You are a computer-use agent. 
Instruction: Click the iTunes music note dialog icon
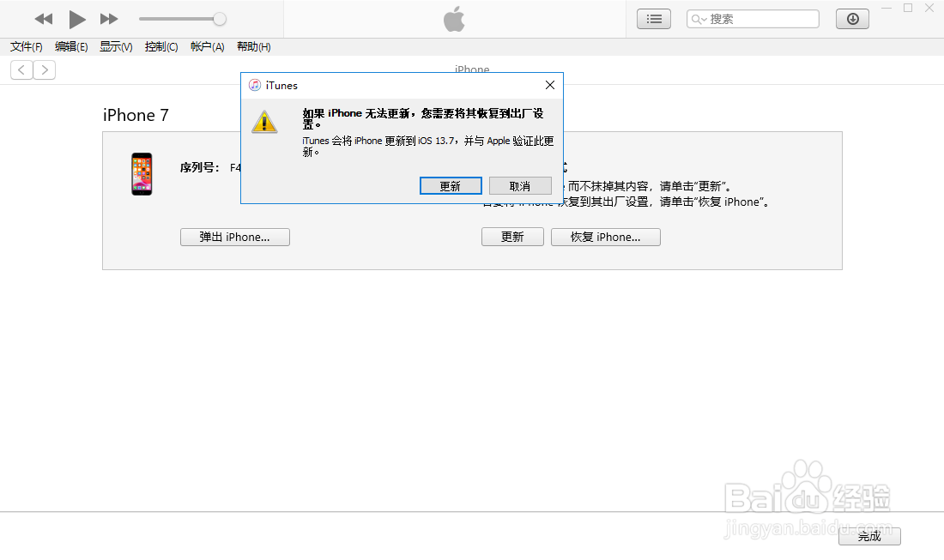coord(255,86)
